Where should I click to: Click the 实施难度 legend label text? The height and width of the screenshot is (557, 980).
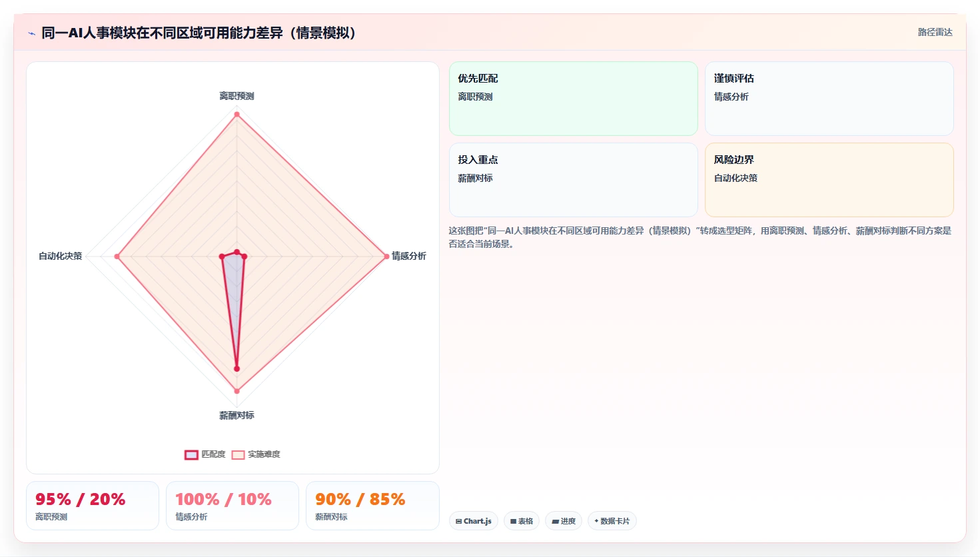pyautogui.click(x=264, y=454)
